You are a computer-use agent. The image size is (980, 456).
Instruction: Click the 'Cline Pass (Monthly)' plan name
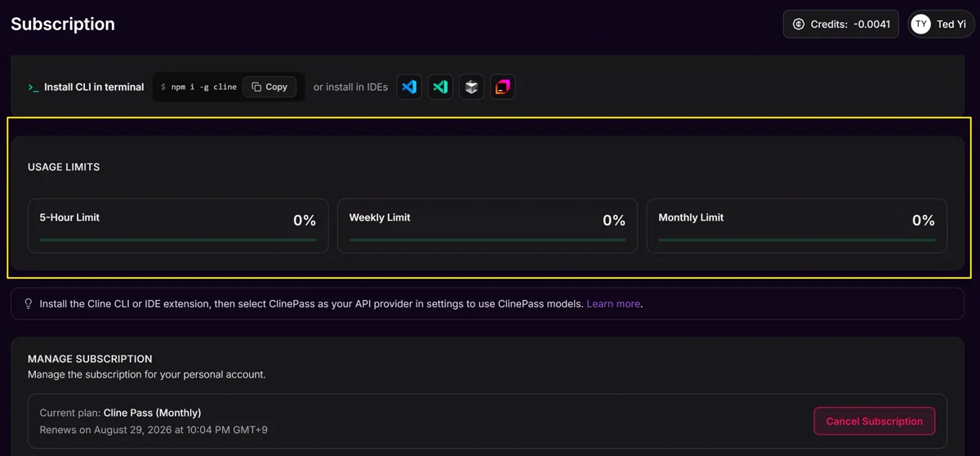pos(152,413)
